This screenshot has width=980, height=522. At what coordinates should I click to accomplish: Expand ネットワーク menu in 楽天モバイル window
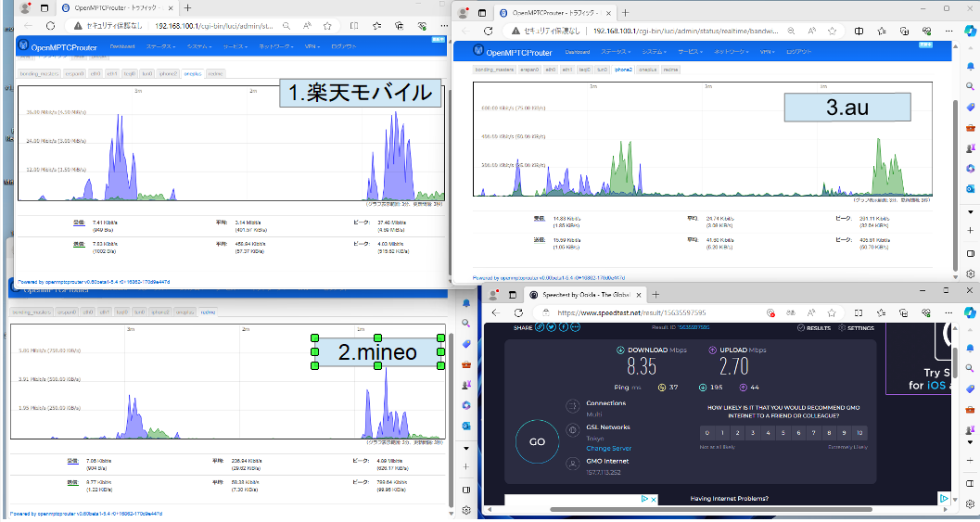pos(276,46)
